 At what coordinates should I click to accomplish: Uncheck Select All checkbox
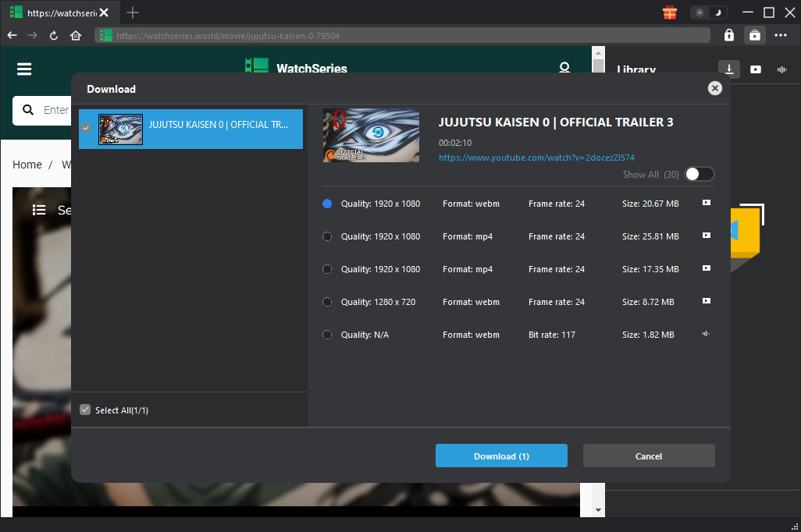(86, 410)
